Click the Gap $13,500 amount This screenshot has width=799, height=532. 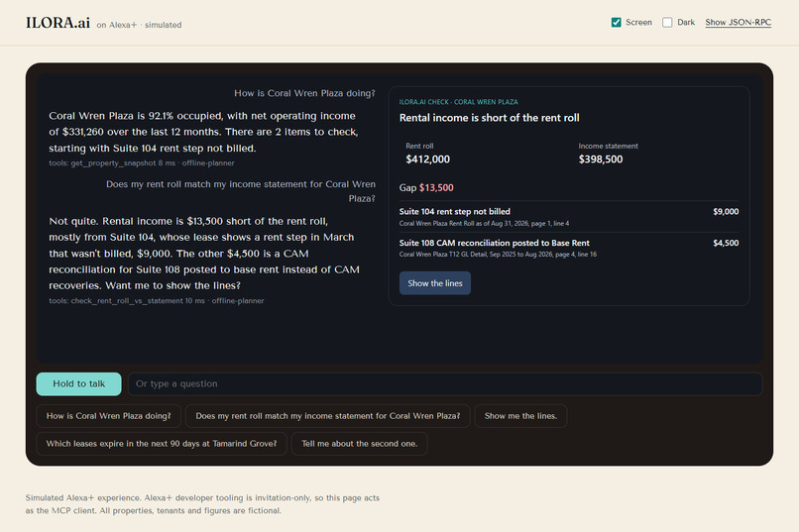point(436,188)
